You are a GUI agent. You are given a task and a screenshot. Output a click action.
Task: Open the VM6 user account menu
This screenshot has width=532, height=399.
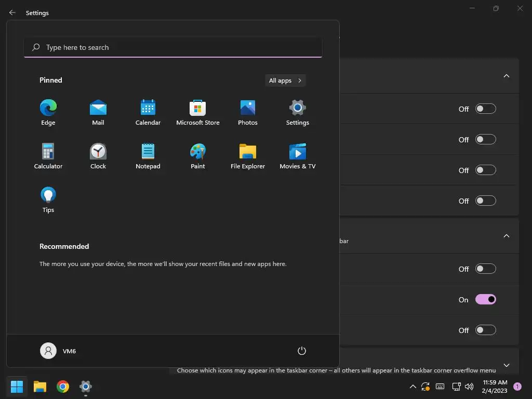pos(58,351)
